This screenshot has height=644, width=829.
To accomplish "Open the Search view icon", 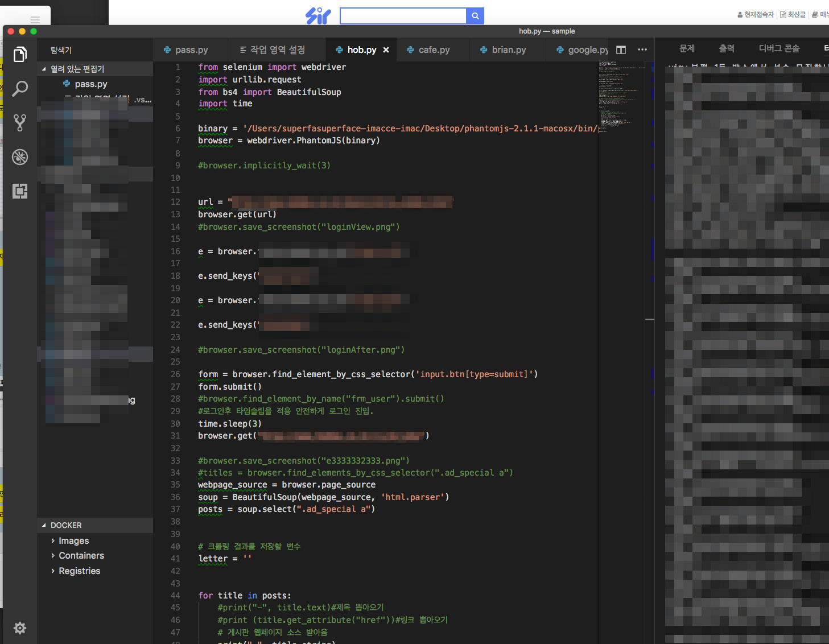I will 20,88.
